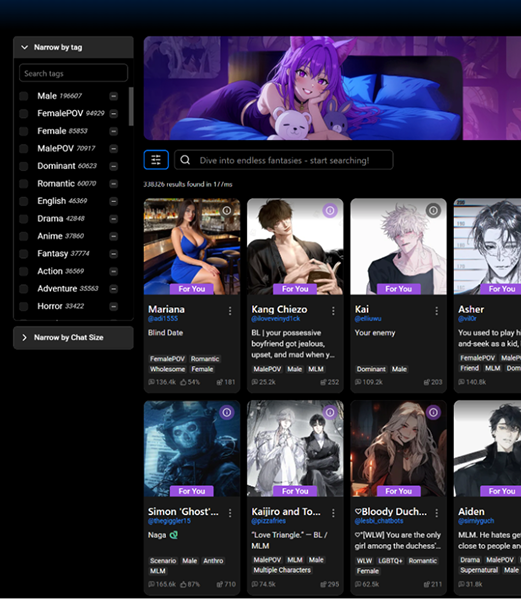Open creator link @adi1555

pos(163,319)
